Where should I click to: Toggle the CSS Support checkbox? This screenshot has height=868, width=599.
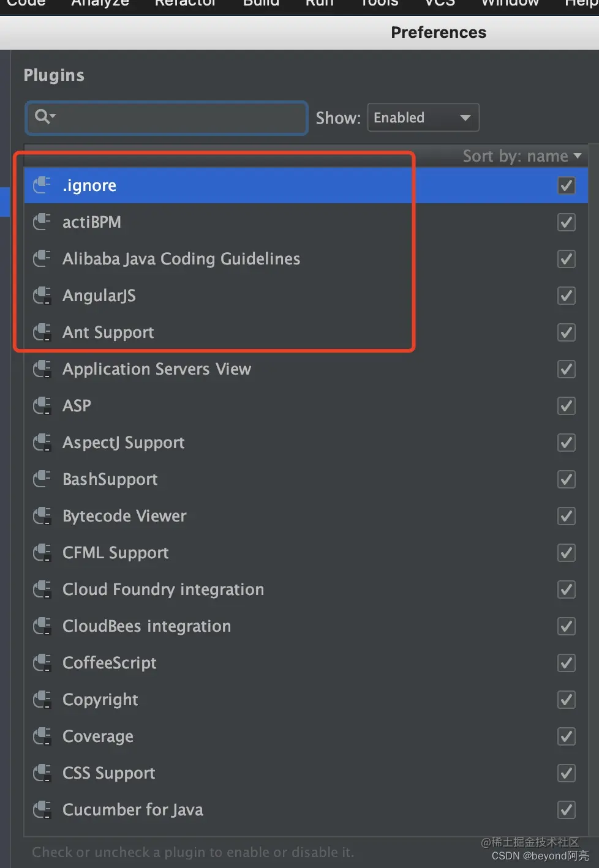coord(567,773)
